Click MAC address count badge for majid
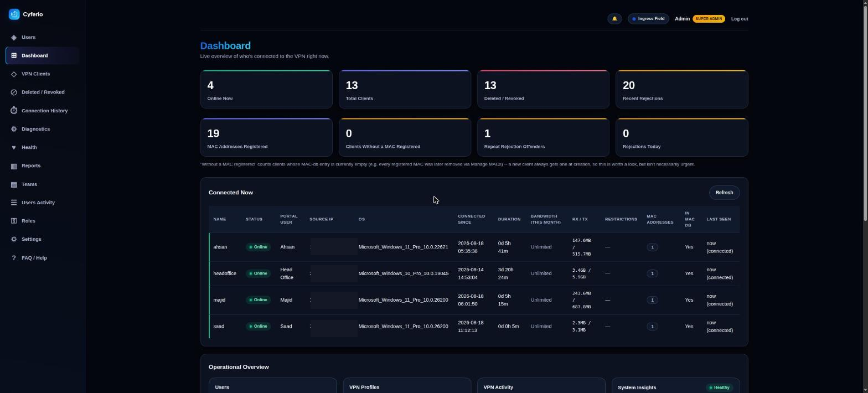 (x=652, y=300)
